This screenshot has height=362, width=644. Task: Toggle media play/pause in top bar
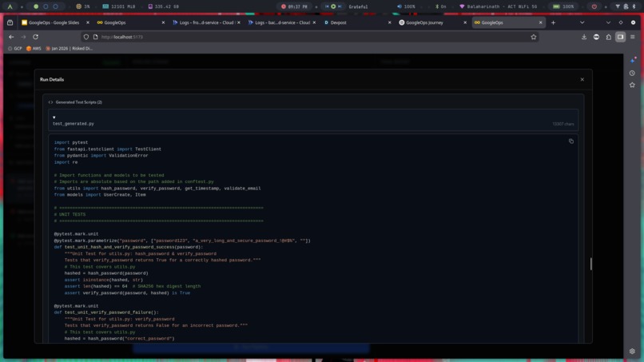pos(333,6)
